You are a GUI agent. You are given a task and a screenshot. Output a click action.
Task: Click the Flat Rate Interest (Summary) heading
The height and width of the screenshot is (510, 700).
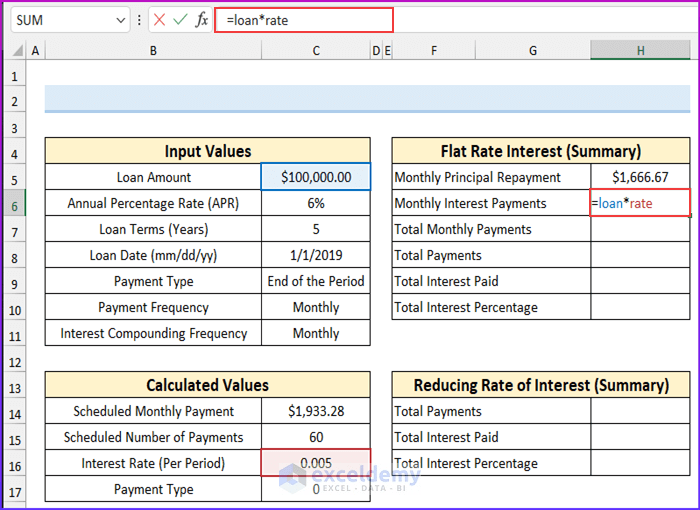click(x=541, y=151)
